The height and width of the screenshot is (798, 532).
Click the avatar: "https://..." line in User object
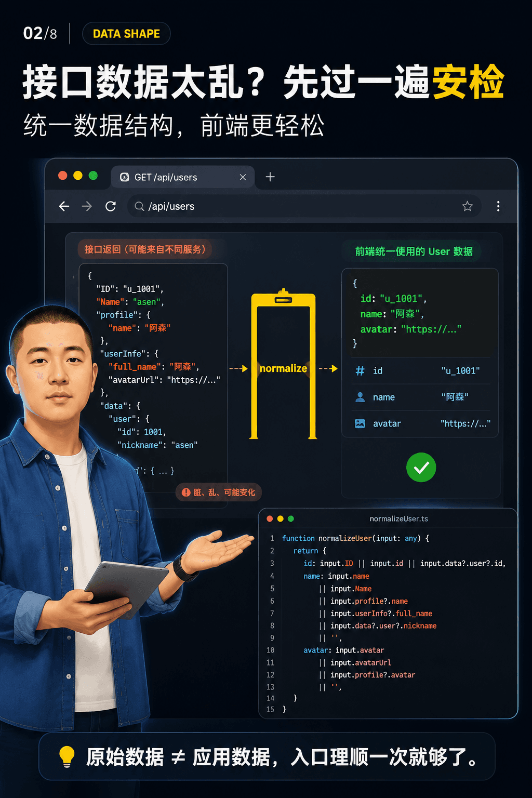411,329
